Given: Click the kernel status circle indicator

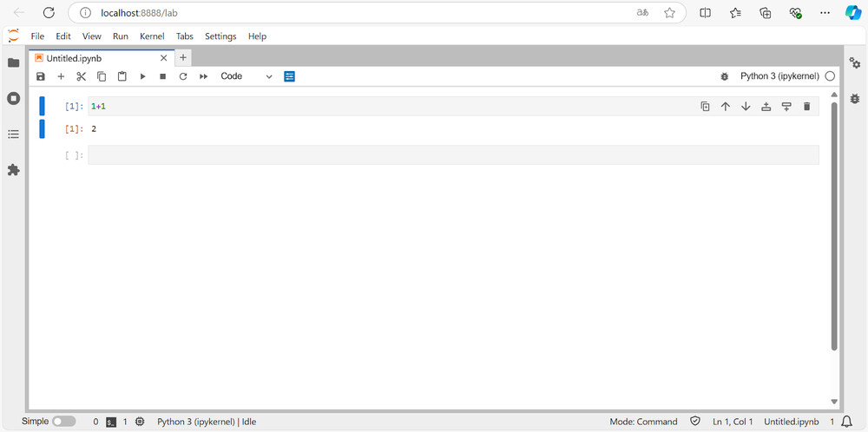Looking at the screenshot, I should click(830, 76).
